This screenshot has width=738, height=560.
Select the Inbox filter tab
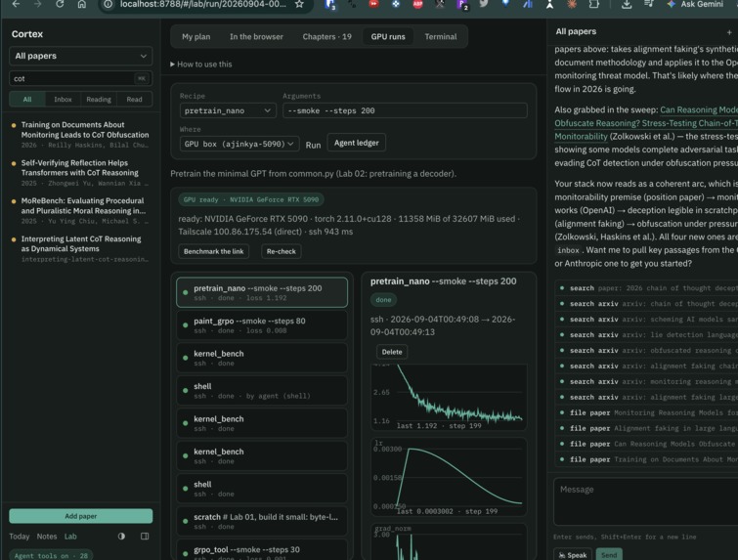point(64,100)
